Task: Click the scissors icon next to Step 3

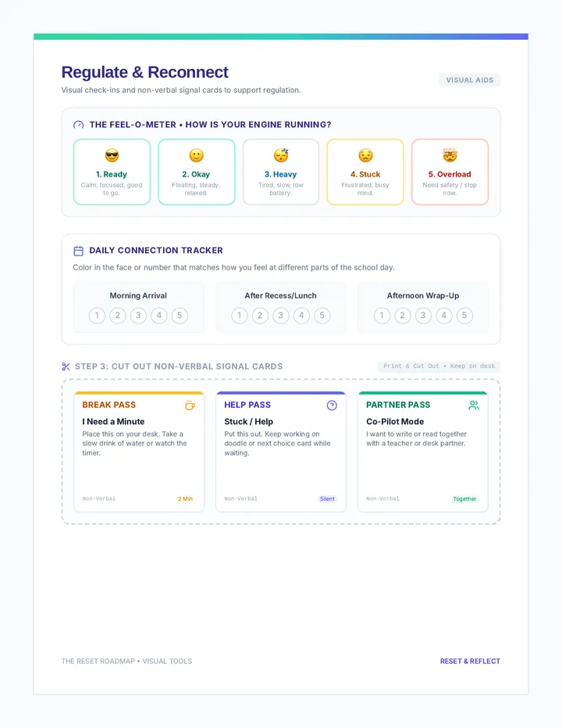Action: click(x=66, y=367)
